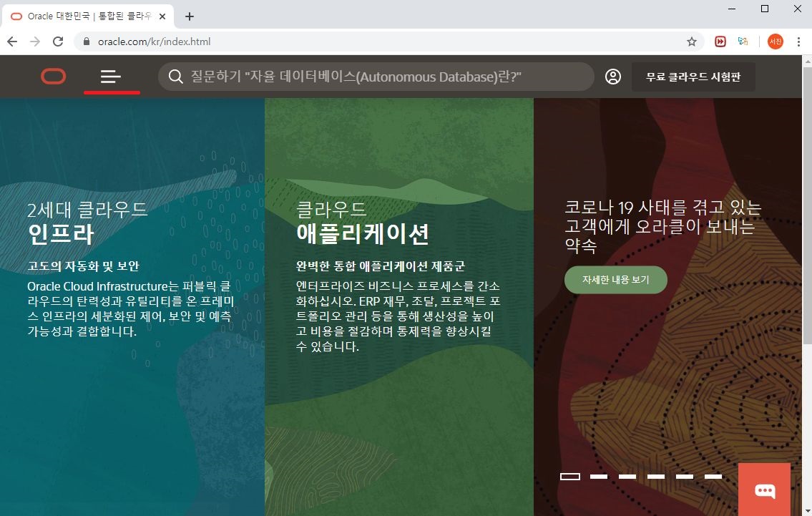Minimize the Chrome window
812x516 pixels.
(x=732, y=9)
